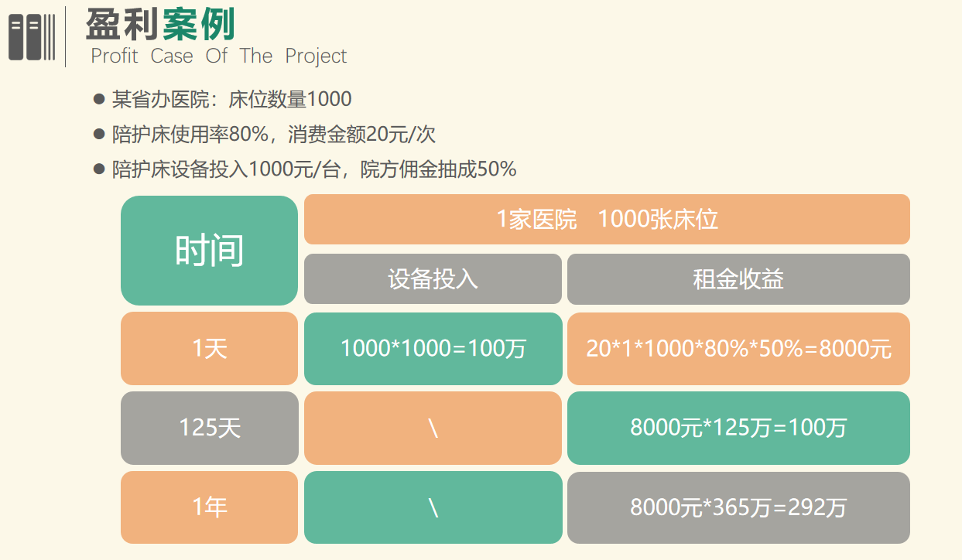Select the orange 1天 row label
962x560 pixels.
pyautogui.click(x=209, y=349)
